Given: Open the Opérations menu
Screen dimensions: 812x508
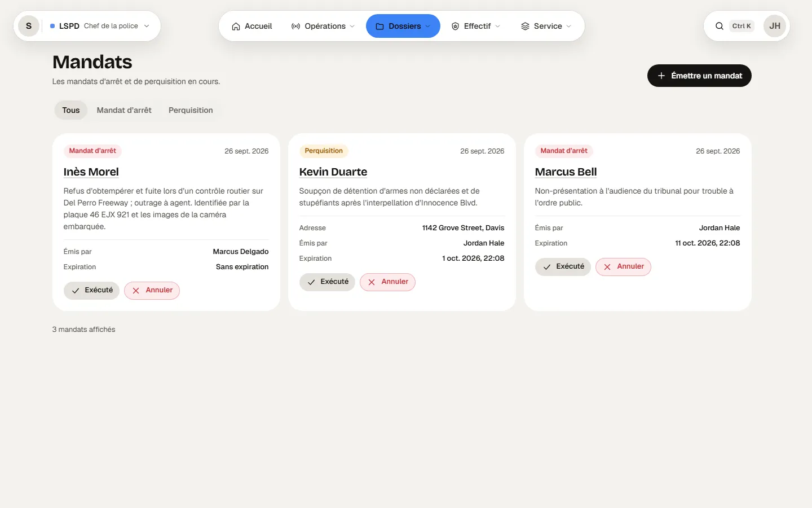Looking at the screenshot, I should coord(323,26).
